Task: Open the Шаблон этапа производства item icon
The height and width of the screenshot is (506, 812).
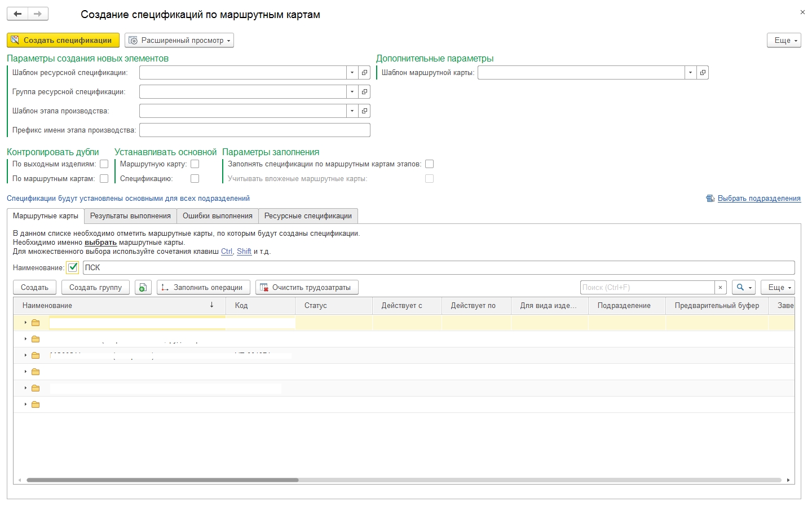Action: click(x=364, y=111)
